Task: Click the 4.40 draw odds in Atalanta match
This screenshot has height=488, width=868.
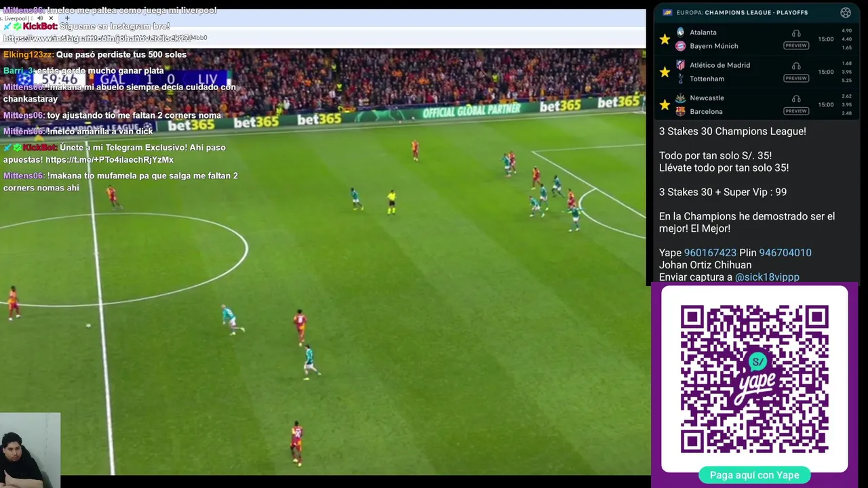Action: 846,39
